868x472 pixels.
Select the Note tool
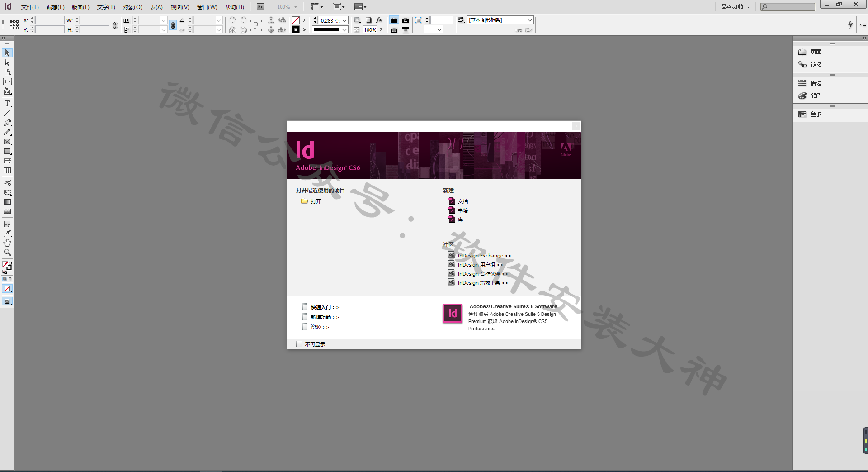[x=7, y=224]
